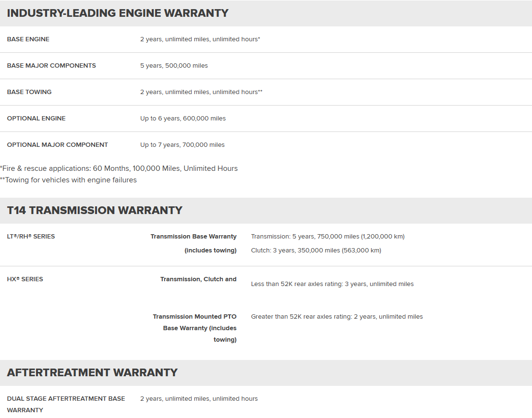The width and height of the screenshot is (532, 418).
Task: Click 'Clutch: 3 years, 350,000 miles' value
Action: tap(316, 251)
